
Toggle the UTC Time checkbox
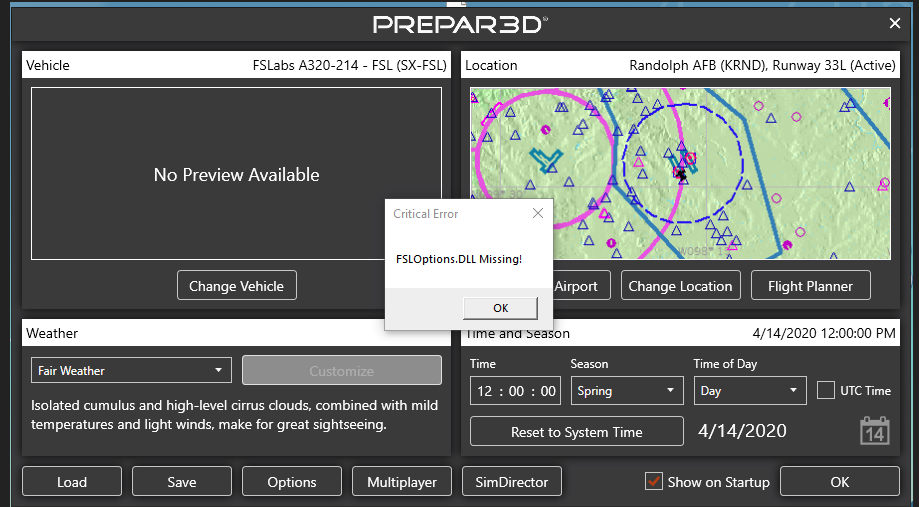pos(825,390)
